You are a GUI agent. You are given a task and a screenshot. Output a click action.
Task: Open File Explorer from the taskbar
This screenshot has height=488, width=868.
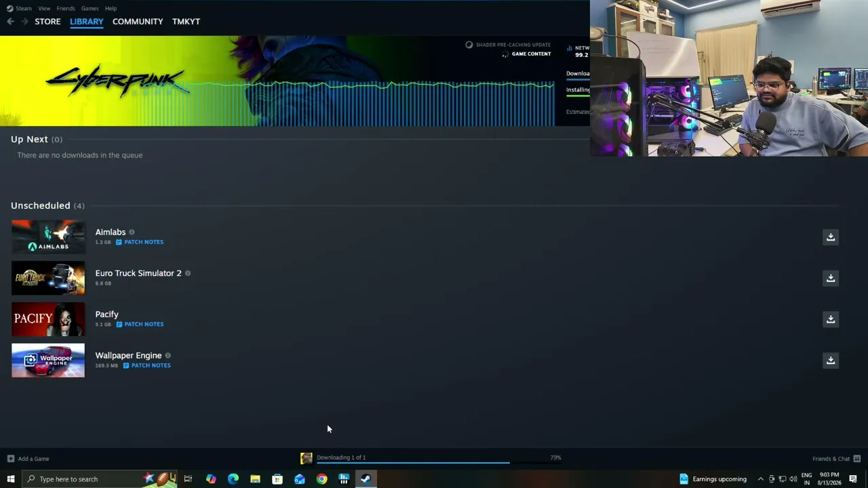255,479
